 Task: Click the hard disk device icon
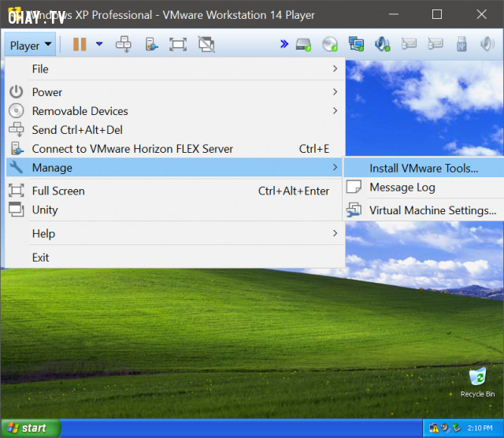point(303,44)
